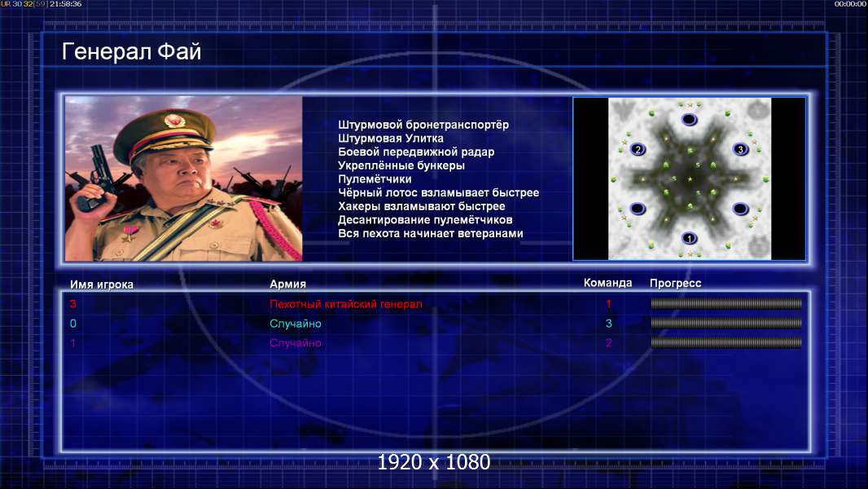Click team number 1 in the red row

pos(608,304)
